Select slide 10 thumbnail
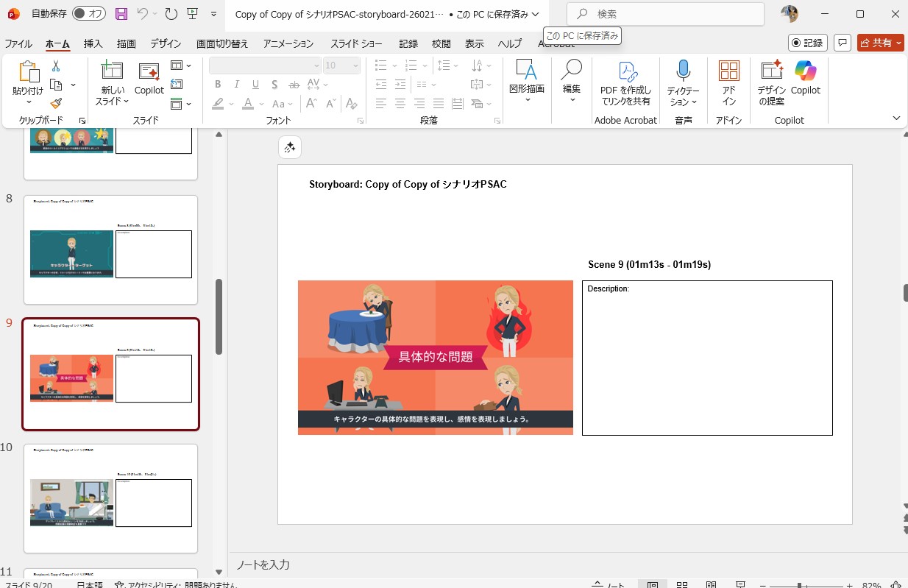Viewport: 908px width, 588px height. (x=110, y=498)
